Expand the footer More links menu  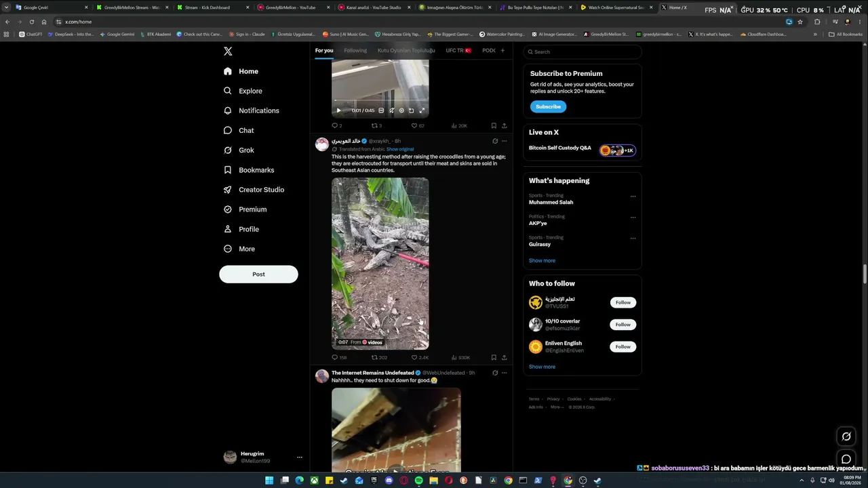pyautogui.click(x=556, y=407)
